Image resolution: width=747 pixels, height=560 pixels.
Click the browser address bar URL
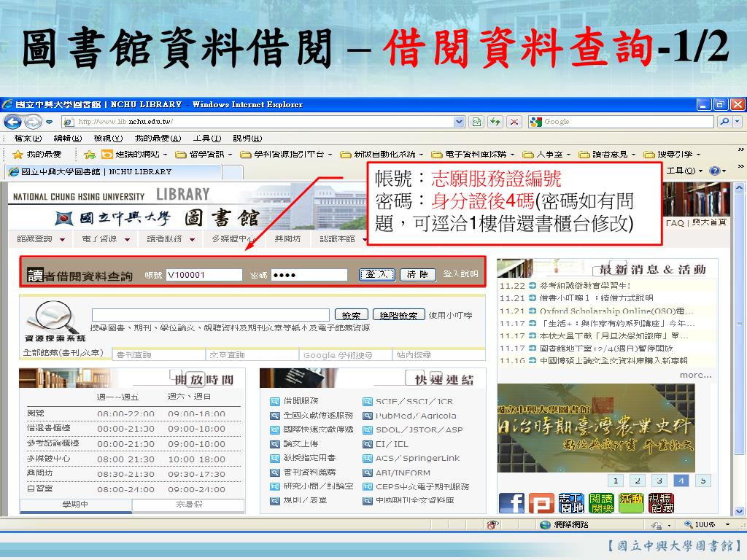coord(263,122)
